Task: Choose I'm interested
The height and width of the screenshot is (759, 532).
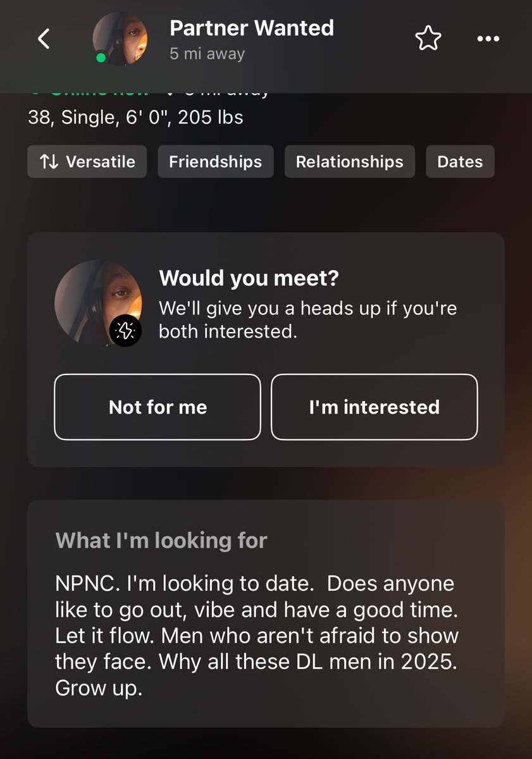Action: click(374, 407)
